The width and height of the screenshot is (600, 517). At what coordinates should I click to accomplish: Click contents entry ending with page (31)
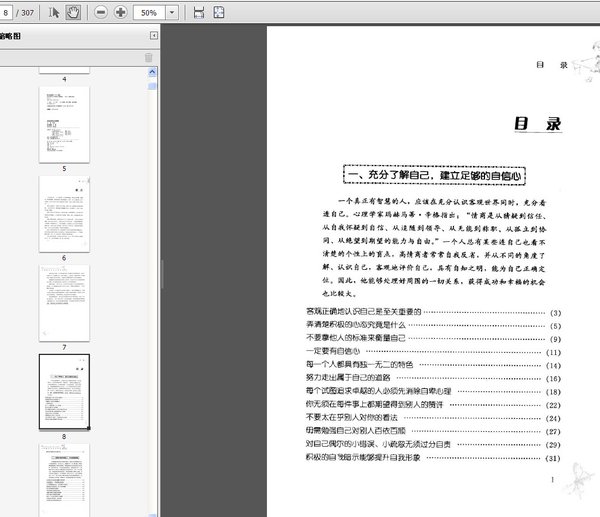click(434, 458)
